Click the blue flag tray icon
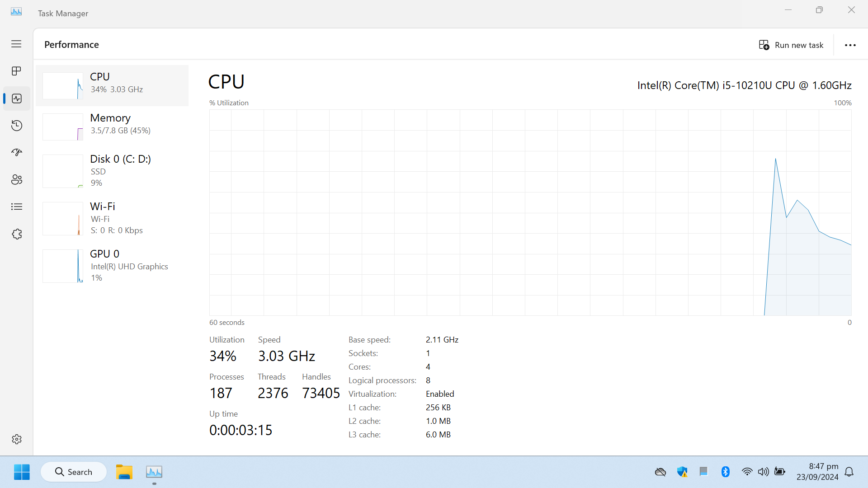 pos(703,472)
